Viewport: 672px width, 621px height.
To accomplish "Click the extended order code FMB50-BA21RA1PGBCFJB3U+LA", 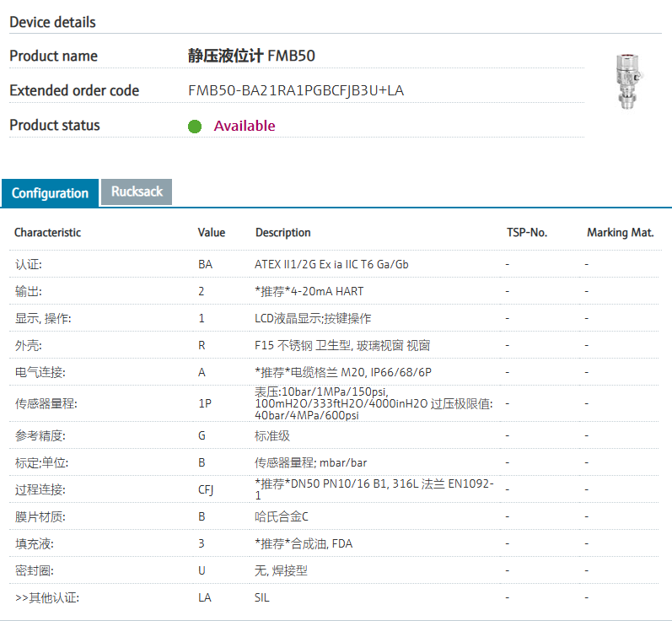I will click(296, 91).
